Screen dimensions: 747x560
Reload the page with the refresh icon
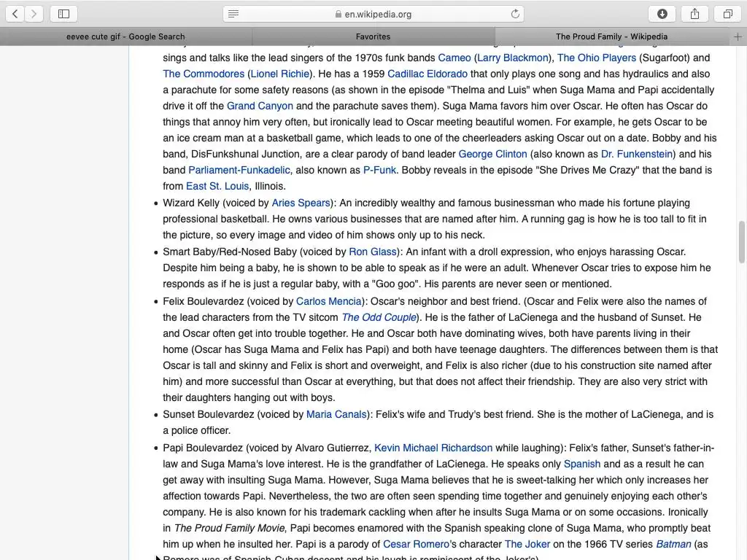[x=515, y=14]
